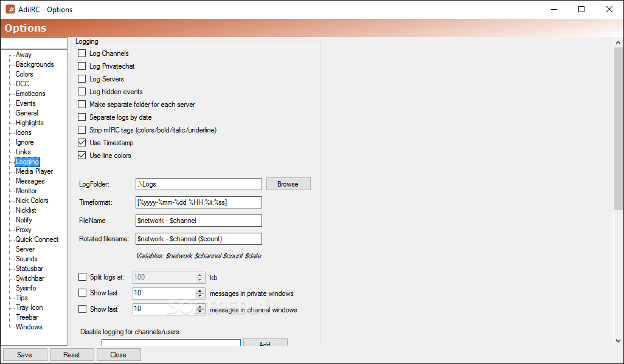Select Monitor in the options tree
The height and width of the screenshot is (364, 624).
26,191
